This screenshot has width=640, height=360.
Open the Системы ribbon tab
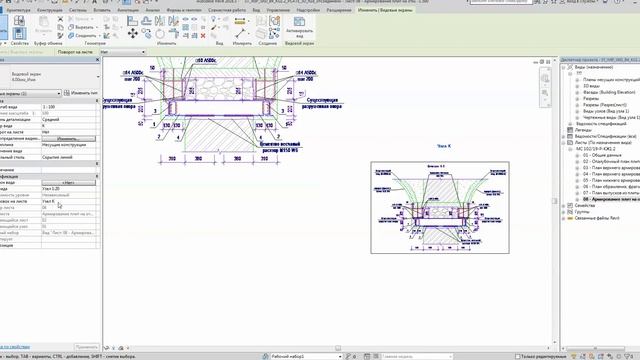click(78, 10)
